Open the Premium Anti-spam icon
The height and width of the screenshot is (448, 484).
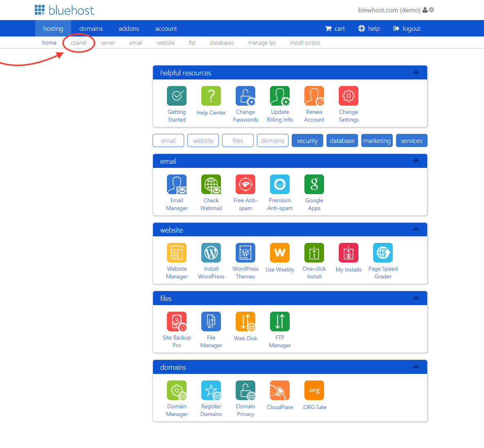(x=280, y=184)
